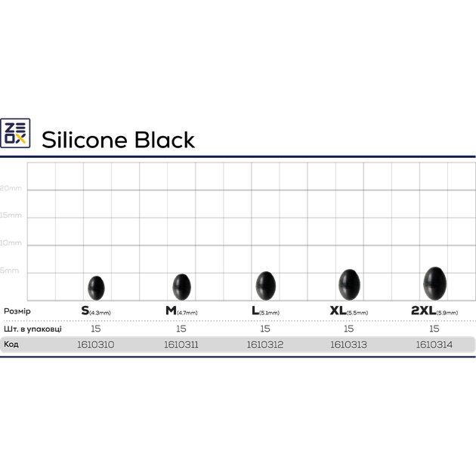
Task: Click pack quantity 15 under 2XL size
Action: [434, 329]
